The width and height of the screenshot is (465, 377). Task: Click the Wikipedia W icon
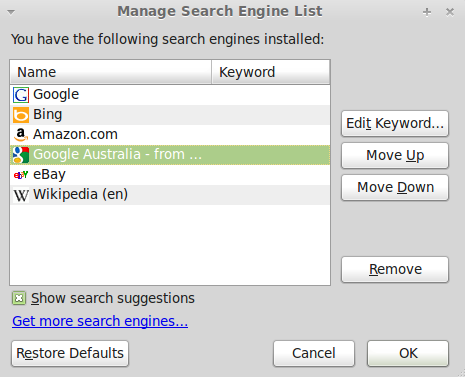tap(21, 195)
